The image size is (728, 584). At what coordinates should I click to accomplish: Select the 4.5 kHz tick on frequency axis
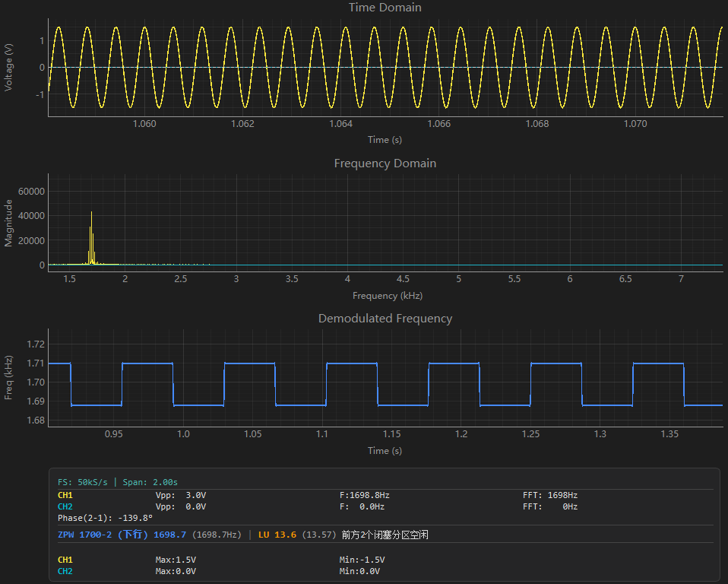coord(403,279)
